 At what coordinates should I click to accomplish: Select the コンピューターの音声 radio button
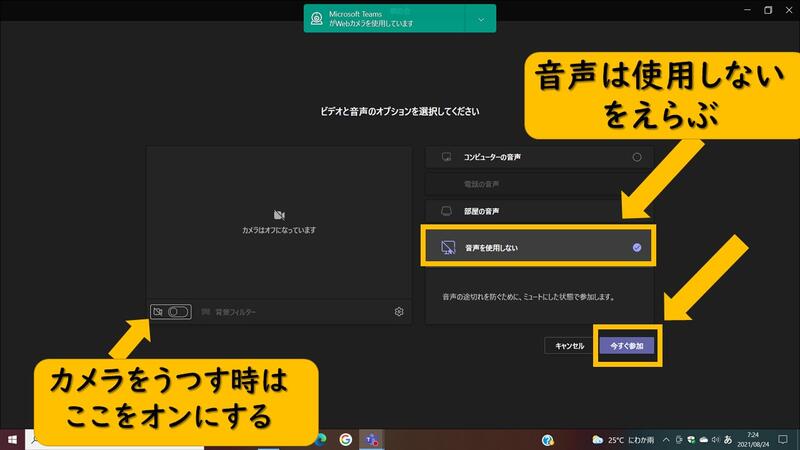[637, 157]
